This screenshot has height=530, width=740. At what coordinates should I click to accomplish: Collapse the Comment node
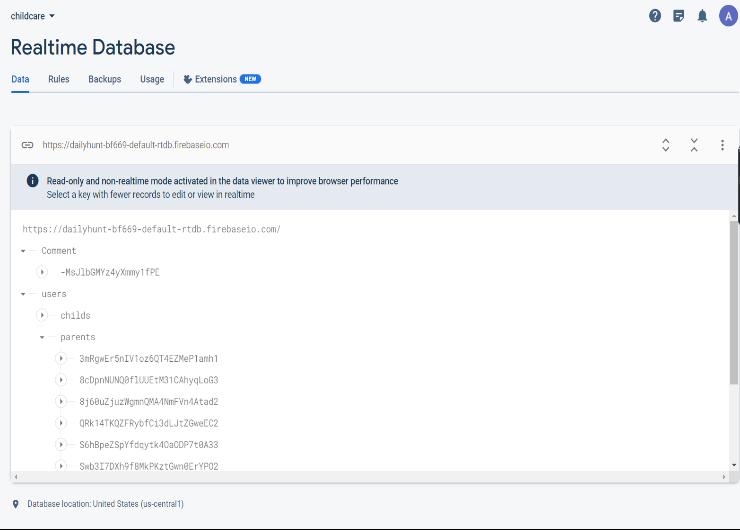[23, 251]
